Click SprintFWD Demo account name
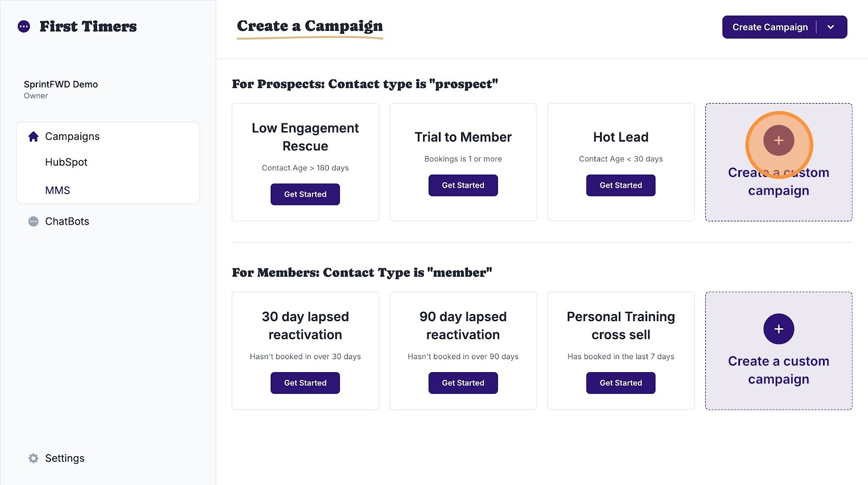 click(61, 84)
